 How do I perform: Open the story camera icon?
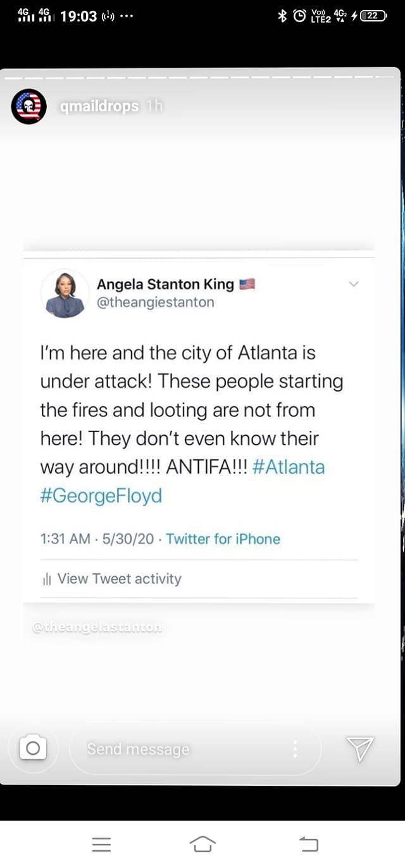click(33, 748)
